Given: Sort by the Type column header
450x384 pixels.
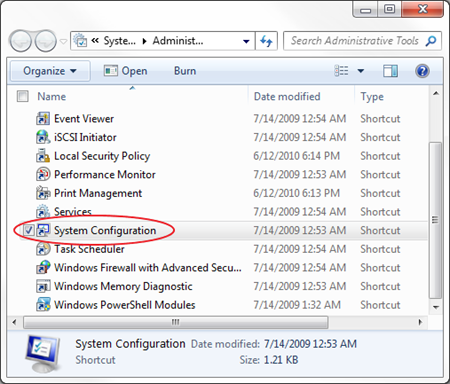Looking at the screenshot, I should point(372,97).
